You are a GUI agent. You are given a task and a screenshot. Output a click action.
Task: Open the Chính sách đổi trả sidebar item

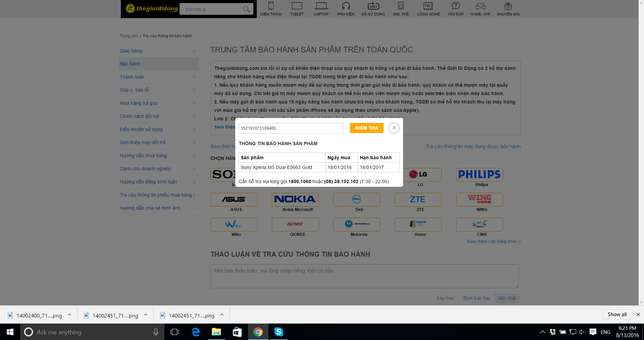point(158,116)
